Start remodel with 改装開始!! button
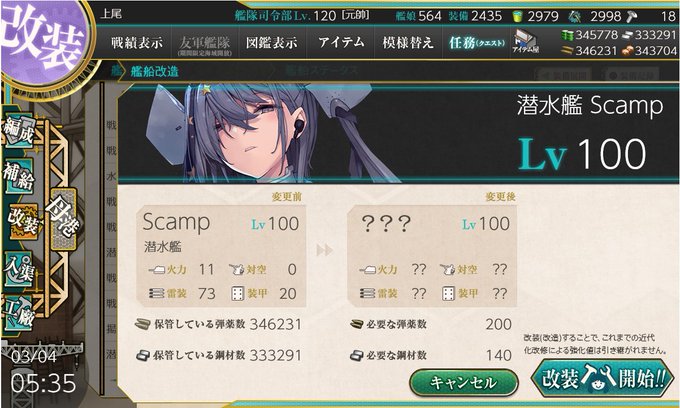Viewport: 680px width, 408px height. (x=603, y=379)
